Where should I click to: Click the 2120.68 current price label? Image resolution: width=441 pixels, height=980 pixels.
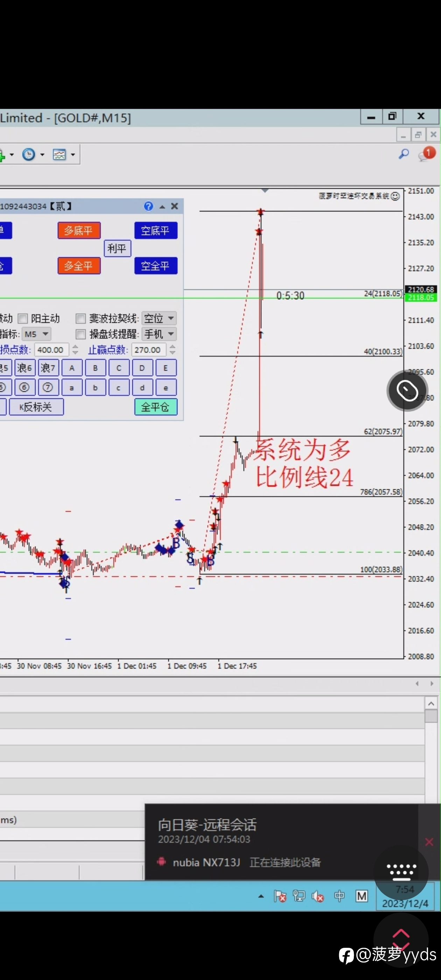(420, 289)
